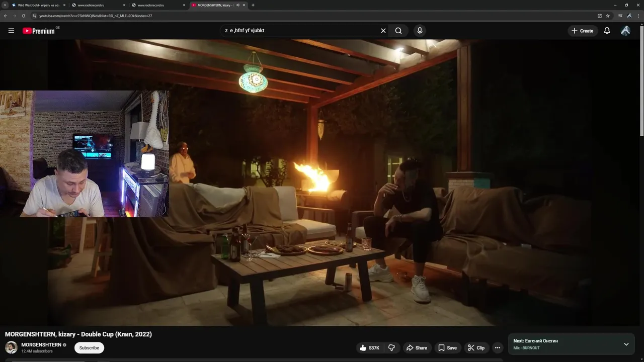The height and width of the screenshot is (362, 644).
Task: Like the video showing 537K
Action: click(369, 347)
